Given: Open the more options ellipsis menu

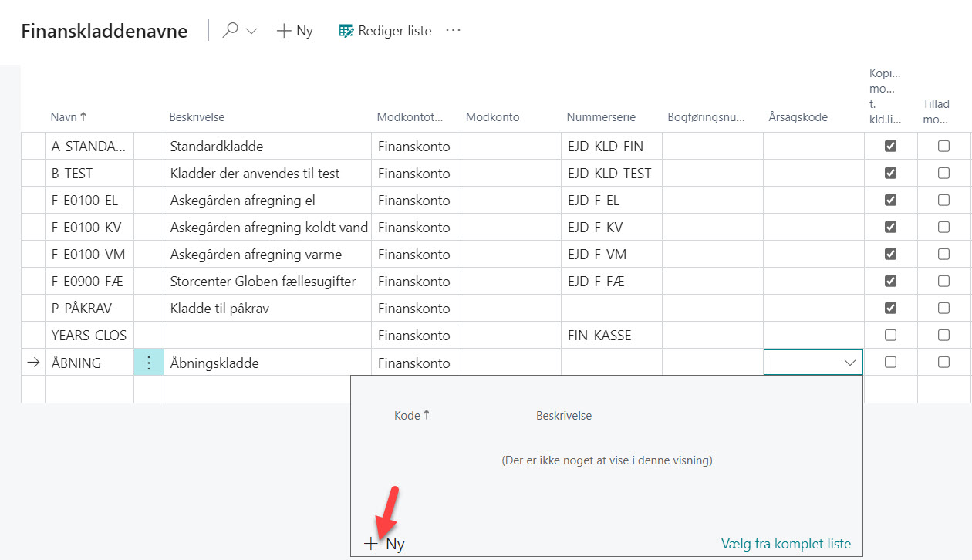Looking at the screenshot, I should [x=453, y=31].
